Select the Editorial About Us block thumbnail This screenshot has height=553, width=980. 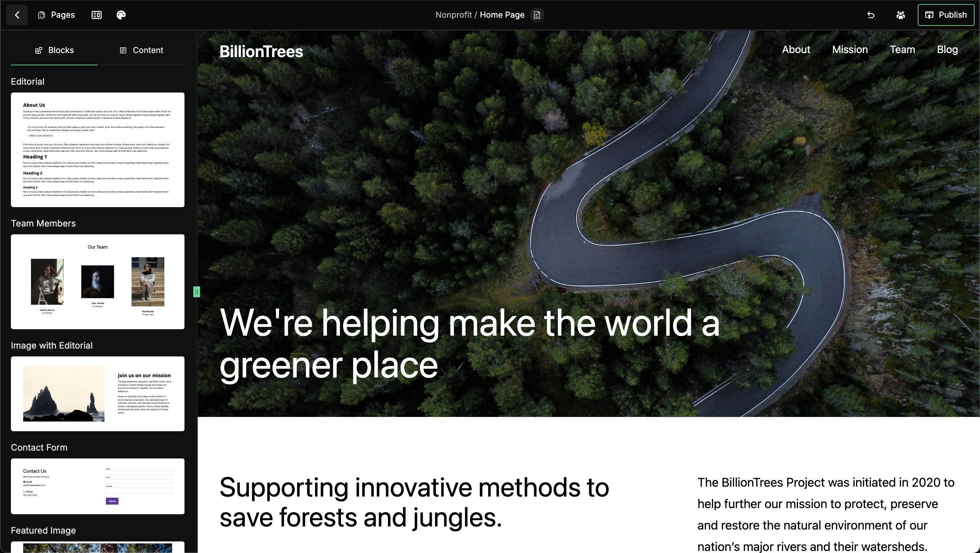pos(98,149)
